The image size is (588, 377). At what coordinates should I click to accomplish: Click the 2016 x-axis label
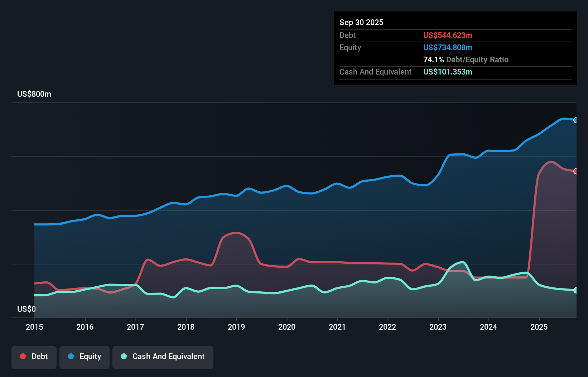pos(85,327)
